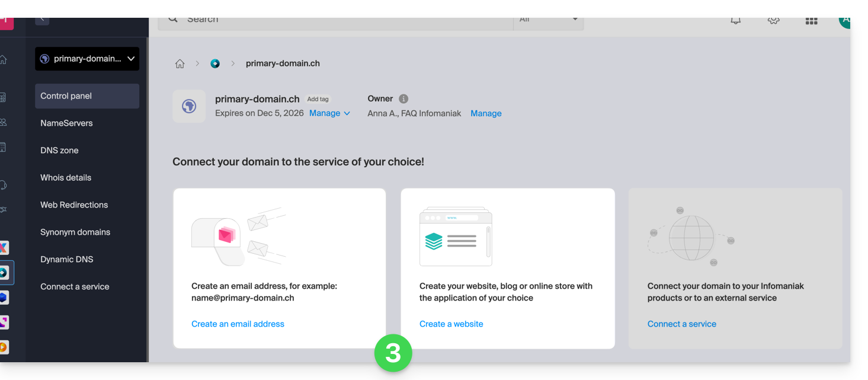Open the primary-domain selector dropdown
The width and height of the screenshot is (868, 380).
pos(87,59)
